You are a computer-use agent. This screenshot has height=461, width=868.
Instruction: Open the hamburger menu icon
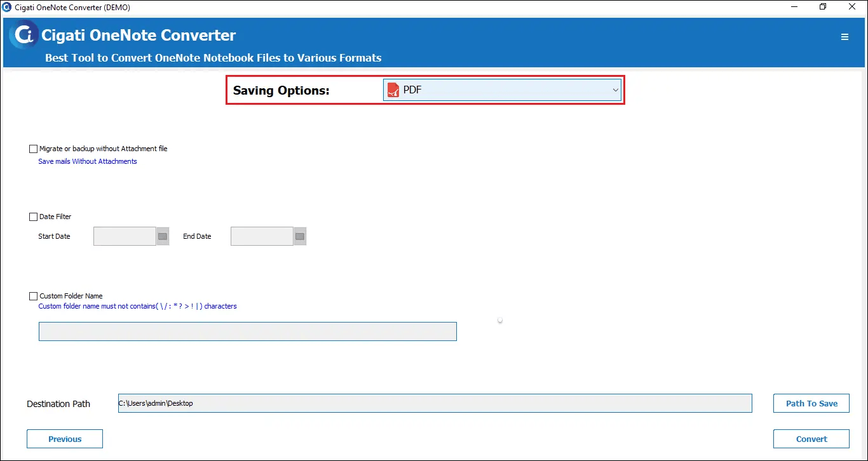[844, 37]
